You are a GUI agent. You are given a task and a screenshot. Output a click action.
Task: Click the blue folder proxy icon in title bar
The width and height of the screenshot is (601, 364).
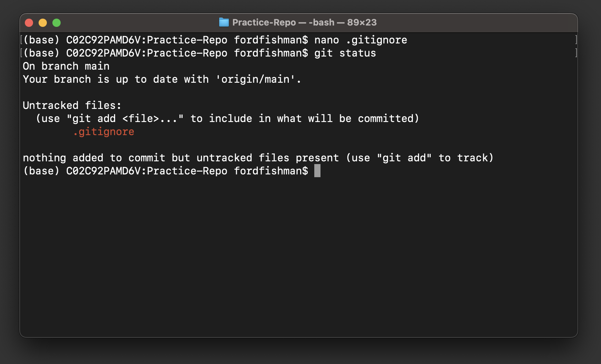[224, 22]
